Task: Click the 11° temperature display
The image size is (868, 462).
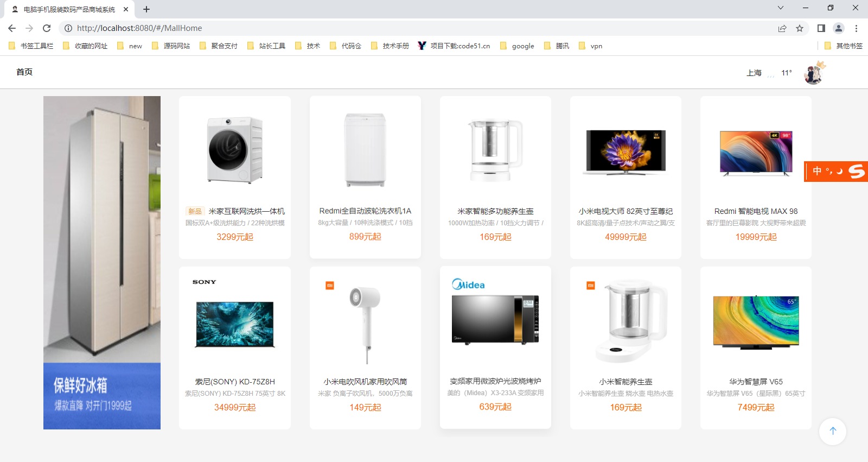Action: point(787,73)
